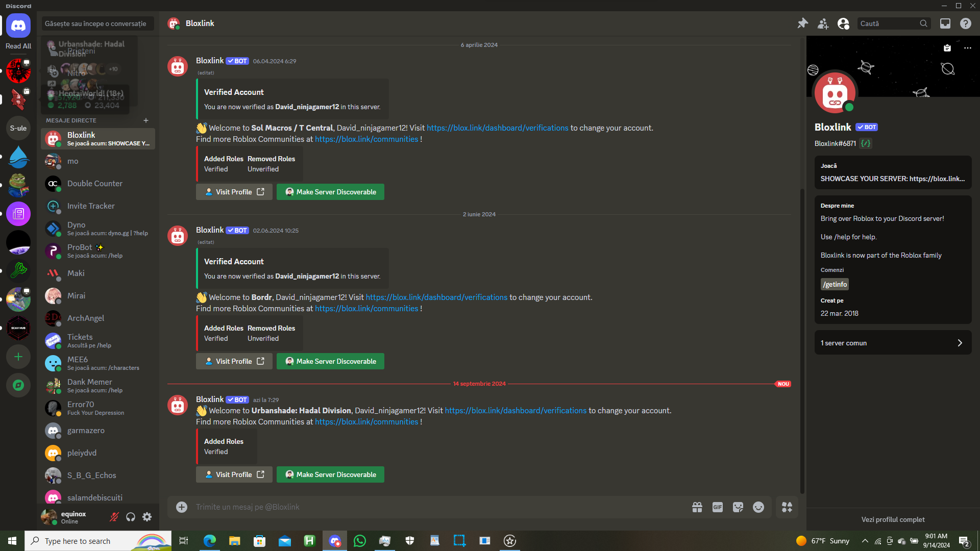980x551 pixels.
Task: Open pinned messages icon
Action: 802,23
